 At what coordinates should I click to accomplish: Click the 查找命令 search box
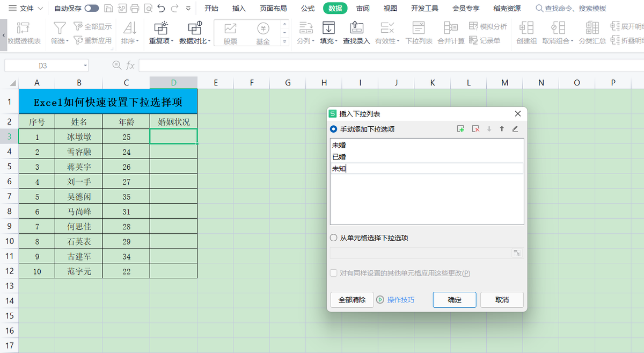571,9
